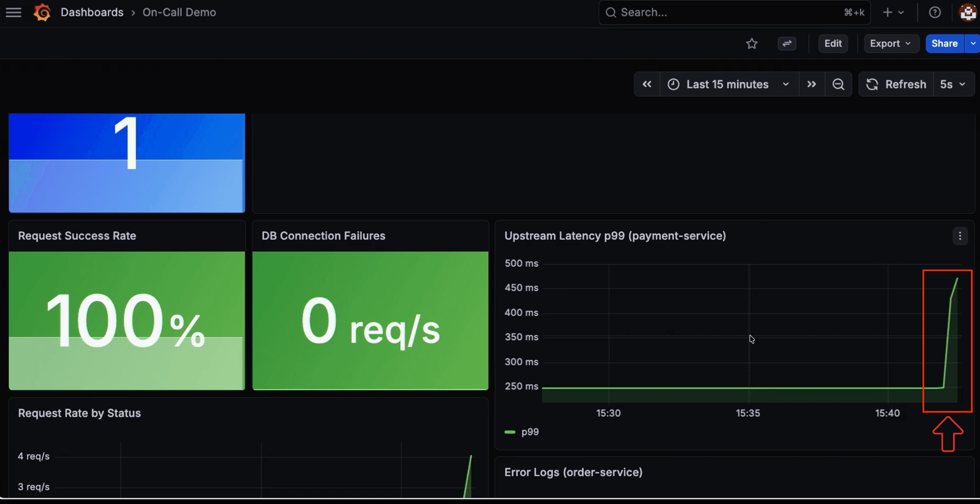
Task: Click the DB Connection Failures panel title
Action: (323, 236)
